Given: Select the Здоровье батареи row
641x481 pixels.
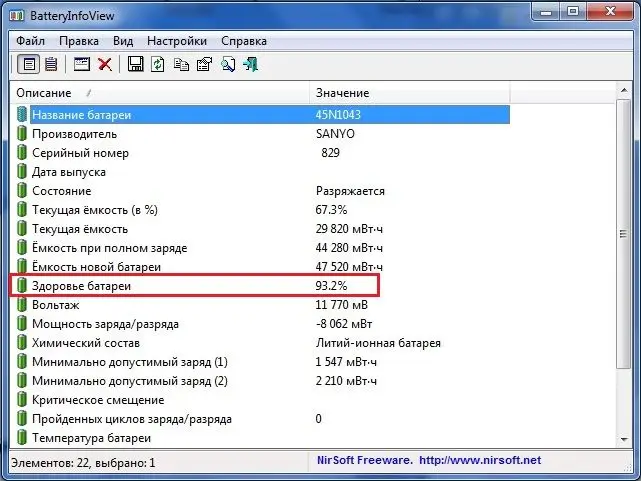Looking at the screenshot, I should click(x=262, y=286).
